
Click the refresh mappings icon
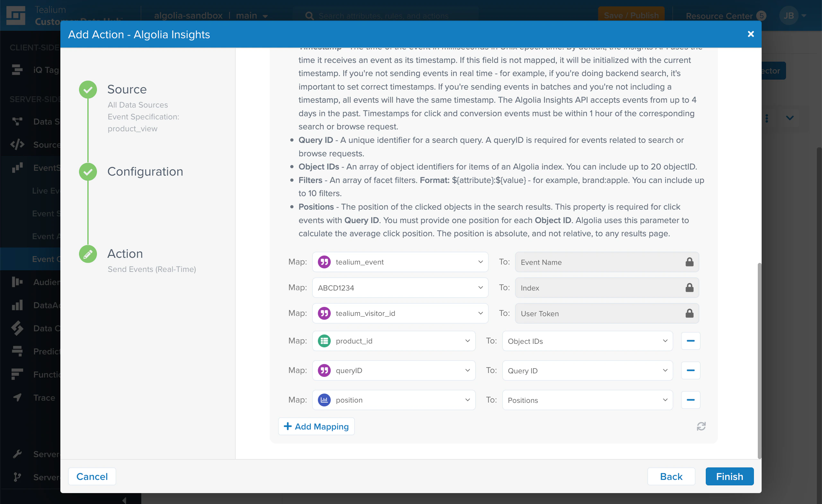[701, 426]
